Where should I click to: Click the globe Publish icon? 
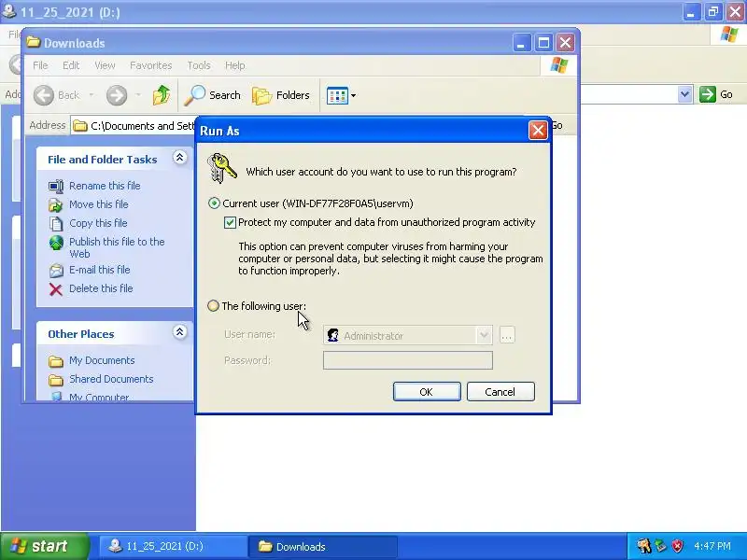(56, 243)
